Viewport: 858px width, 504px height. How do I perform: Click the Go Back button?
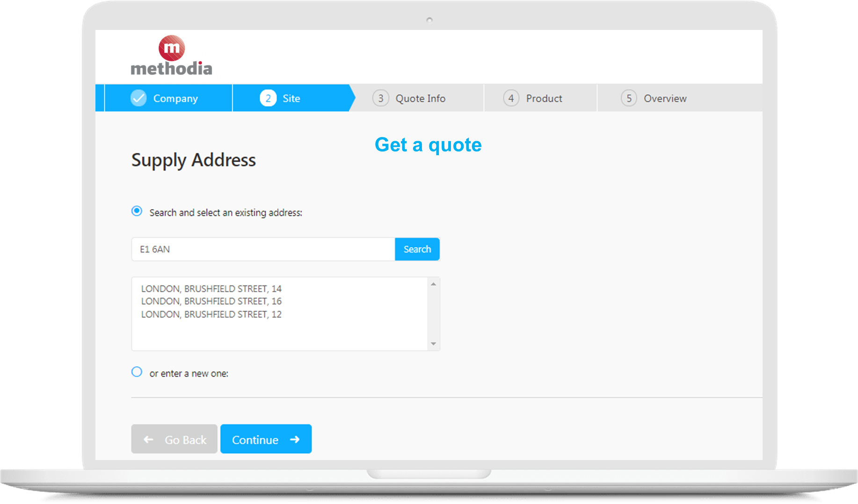point(174,439)
